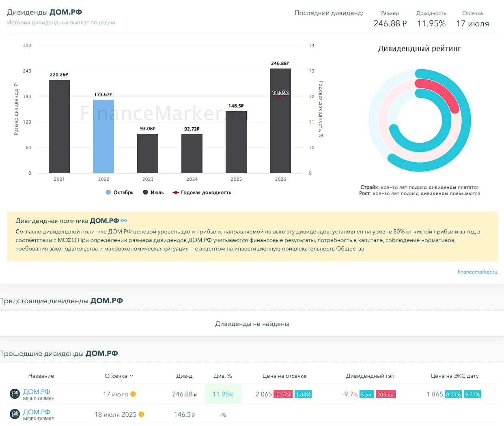Click the Цена на отсечке column header
The image size is (504, 426).
[x=284, y=376]
